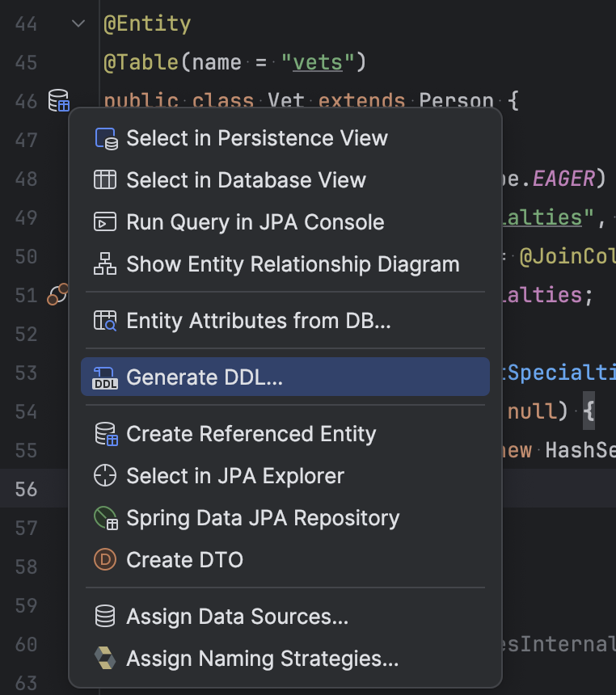Click the run icon next to Run Query in JPA Console
This screenshot has height=695, width=616.
[x=106, y=222]
